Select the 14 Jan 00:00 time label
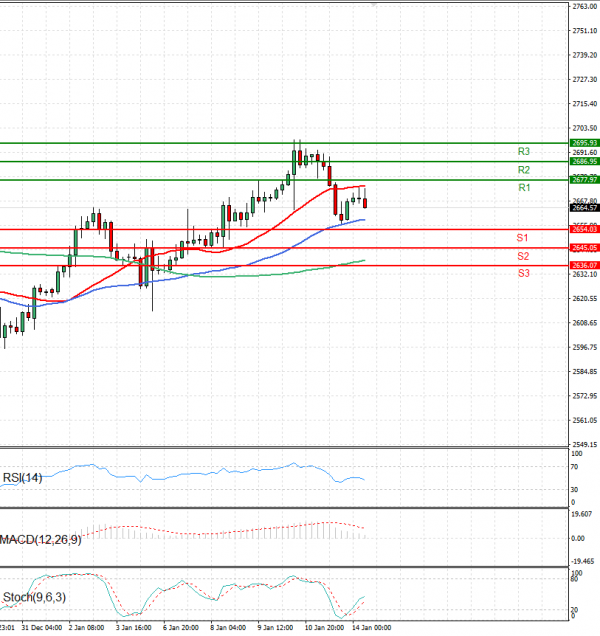 [x=369, y=628]
